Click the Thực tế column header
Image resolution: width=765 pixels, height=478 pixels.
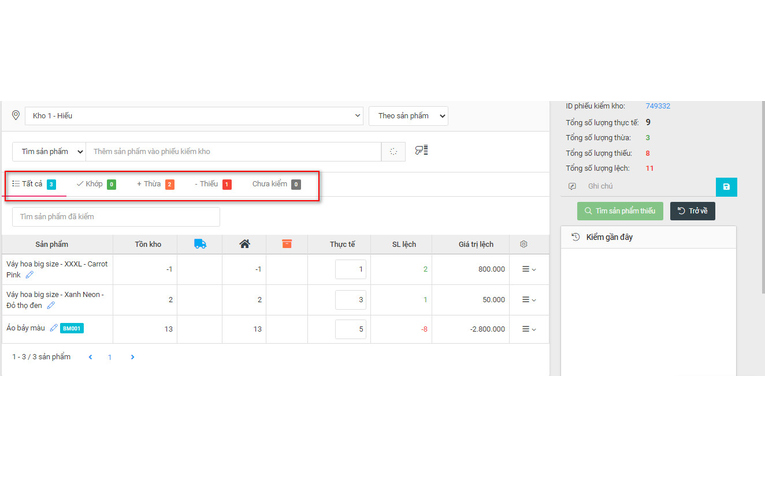coord(342,244)
